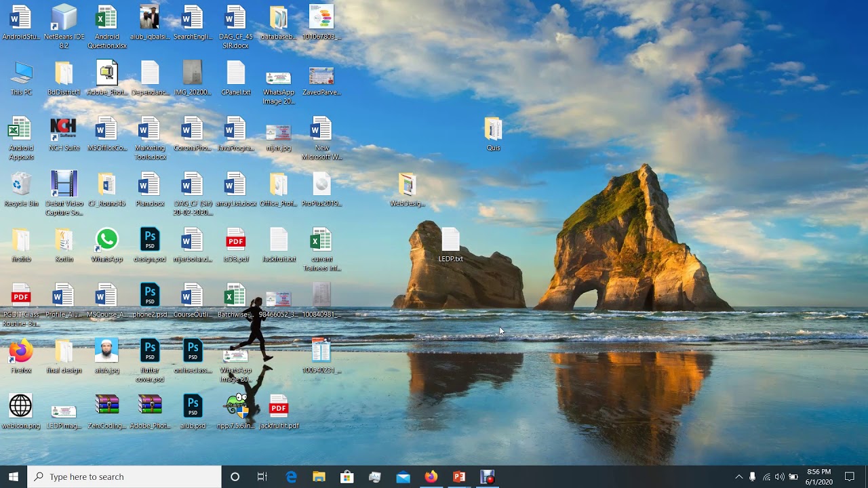Open the volume control in tray
This screenshot has width=868, height=488.
779,477
